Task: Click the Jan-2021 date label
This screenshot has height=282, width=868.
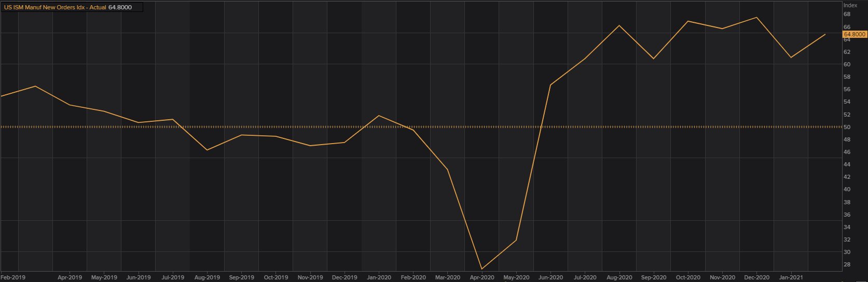Action: (791, 277)
